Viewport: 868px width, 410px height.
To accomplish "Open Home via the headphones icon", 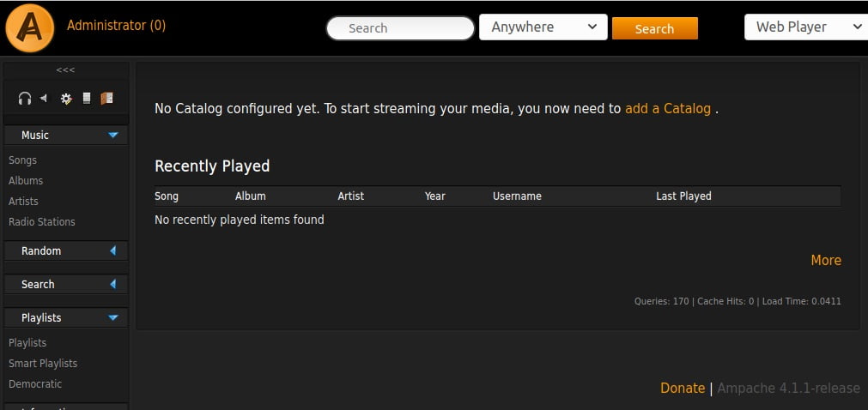I will coord(25,99).
